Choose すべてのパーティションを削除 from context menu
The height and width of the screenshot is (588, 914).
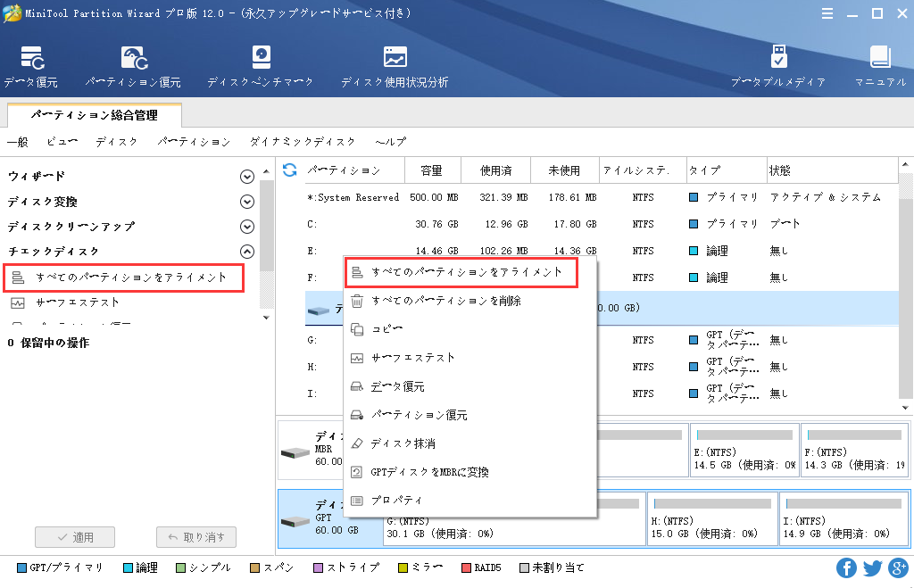tap(469, 302)
